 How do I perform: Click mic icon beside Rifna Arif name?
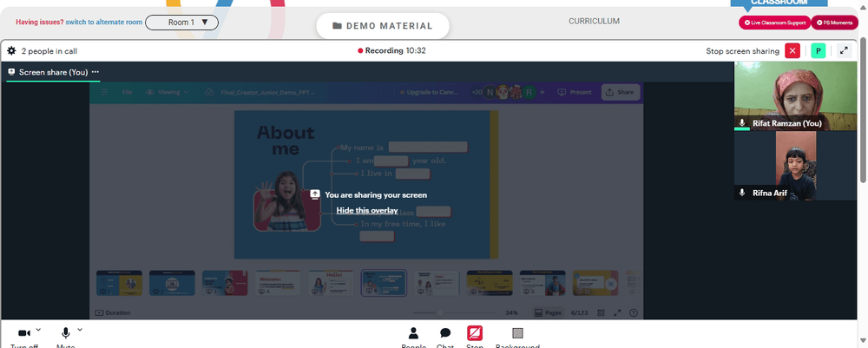(742, 193)
